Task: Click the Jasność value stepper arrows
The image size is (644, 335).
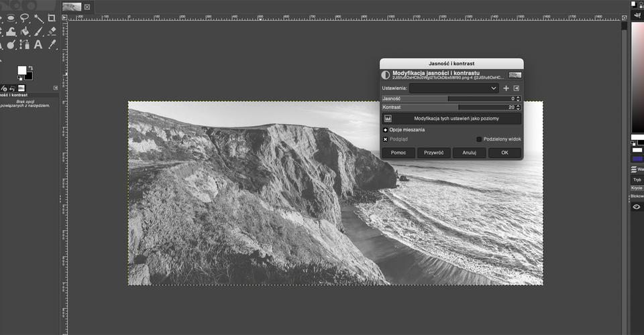Action: pyautogui.click(x=519, y=98)
